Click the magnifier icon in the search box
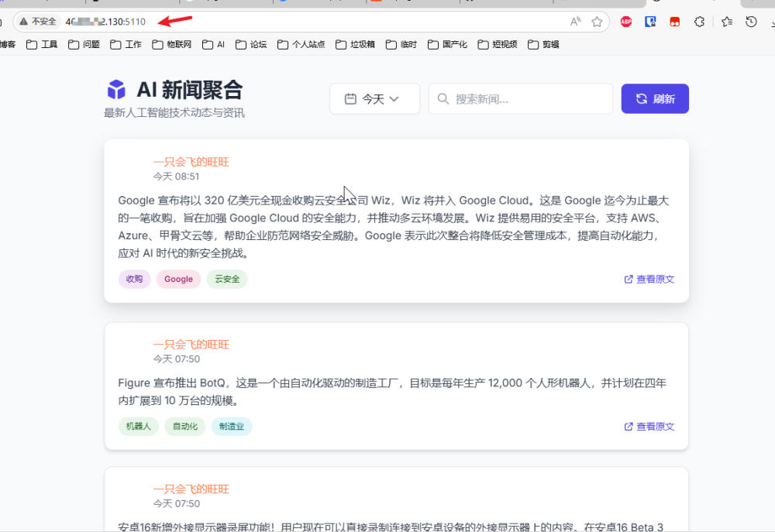The height and width of the screenshot is (532, 775). click(443, 99)
